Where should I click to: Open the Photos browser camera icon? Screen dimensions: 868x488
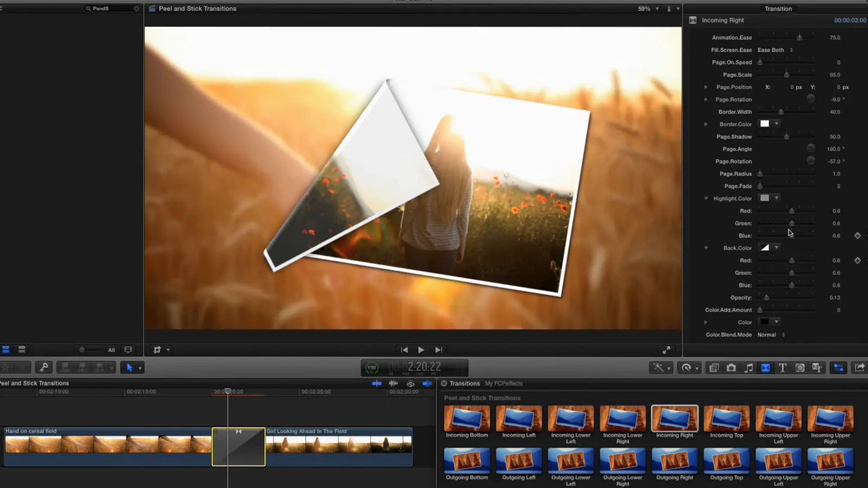click(x=731, y=367)
